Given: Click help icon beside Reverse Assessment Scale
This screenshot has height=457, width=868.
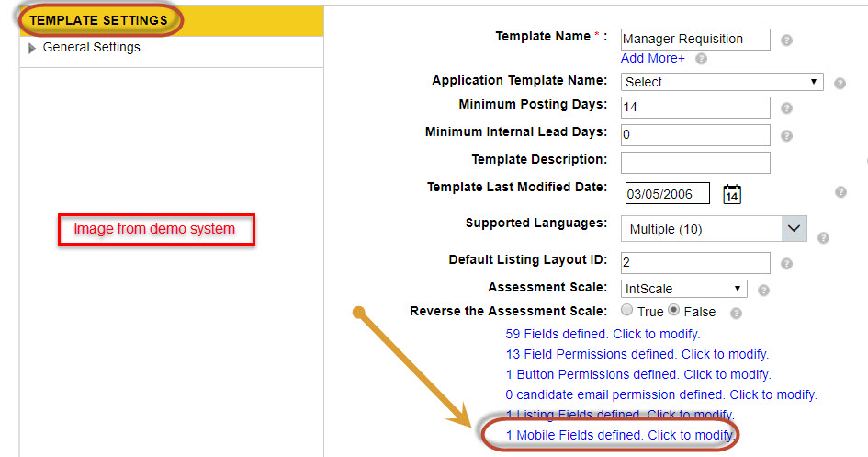Looking at the screenshot, I should click(736, 314).
